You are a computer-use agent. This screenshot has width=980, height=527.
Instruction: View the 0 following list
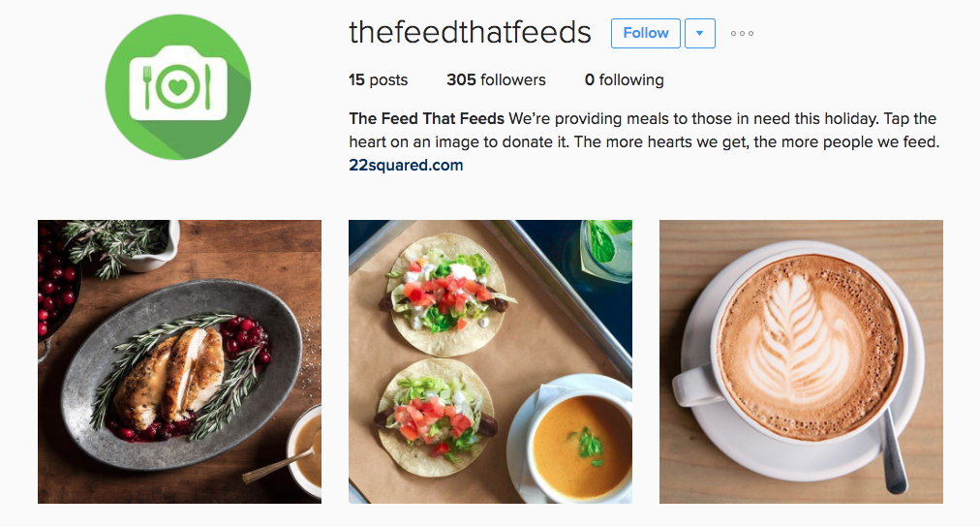pyautogui.click(x=624, y=80)
